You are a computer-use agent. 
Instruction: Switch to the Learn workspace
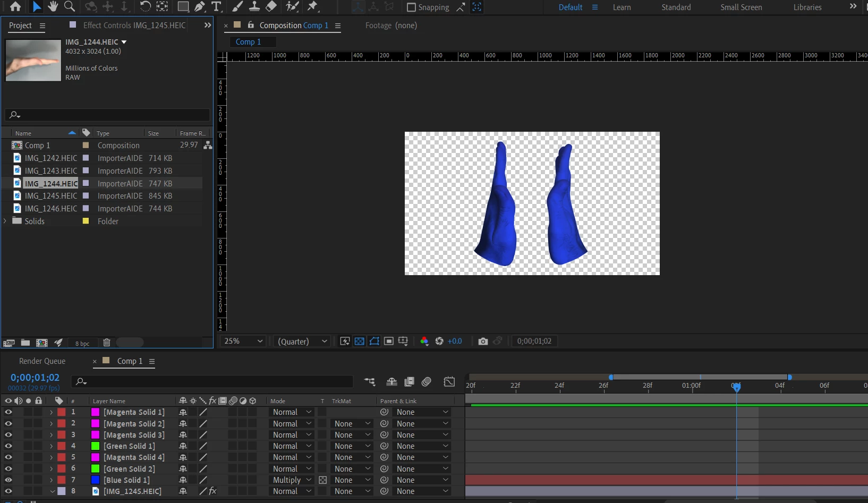(622, 7)
